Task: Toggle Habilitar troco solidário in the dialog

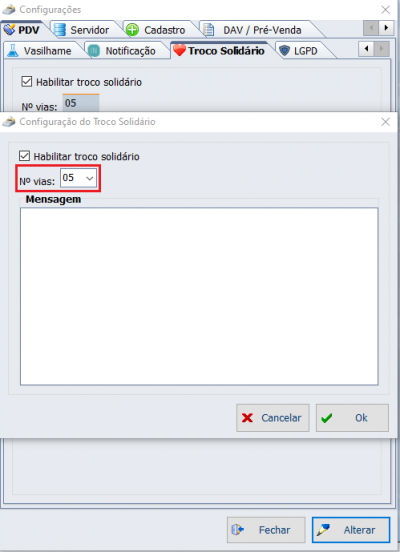Action: click(x=24, y=156)
